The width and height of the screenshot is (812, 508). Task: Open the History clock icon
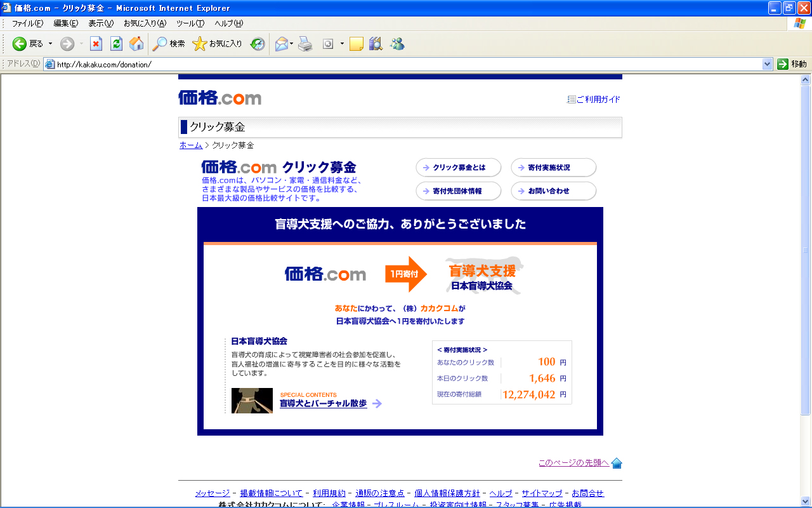(x=258, y=44)
